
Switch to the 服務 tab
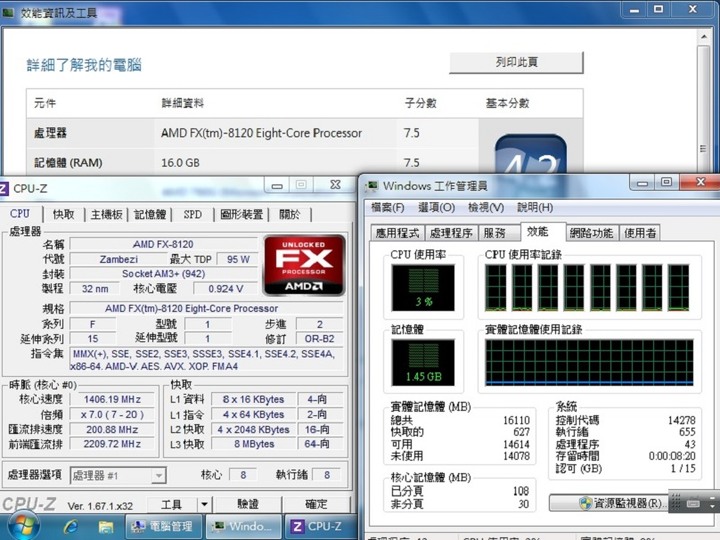pos(499,233)
